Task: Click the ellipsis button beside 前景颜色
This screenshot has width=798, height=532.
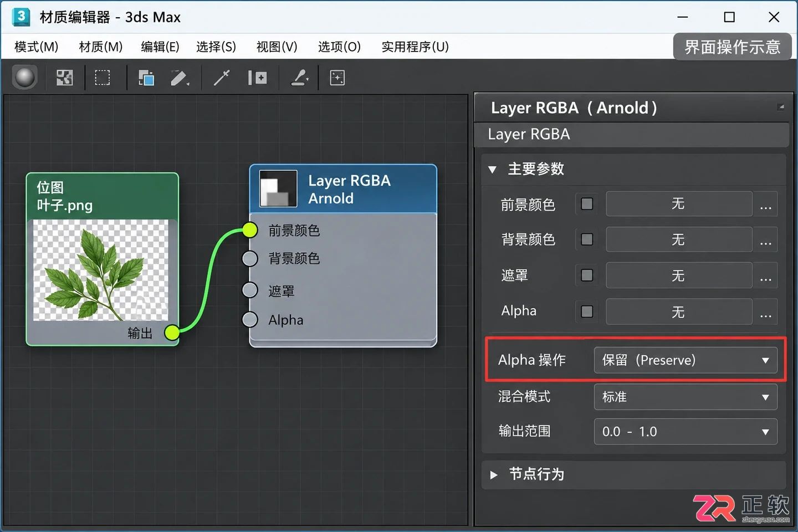Action: (766, 204)
